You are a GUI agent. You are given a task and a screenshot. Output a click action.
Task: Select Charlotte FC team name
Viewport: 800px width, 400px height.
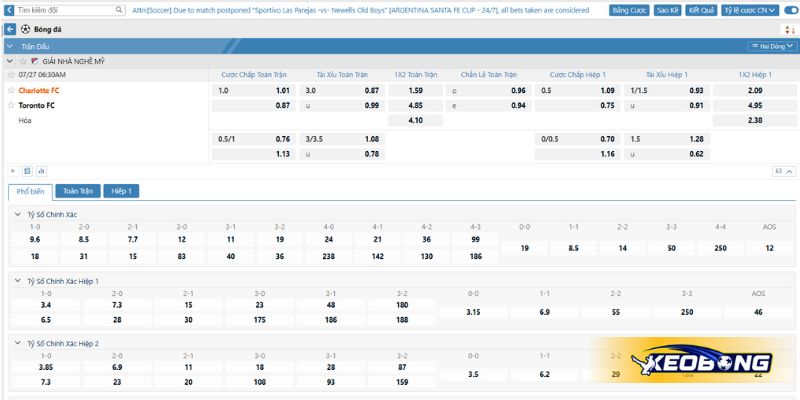point(39,90)
